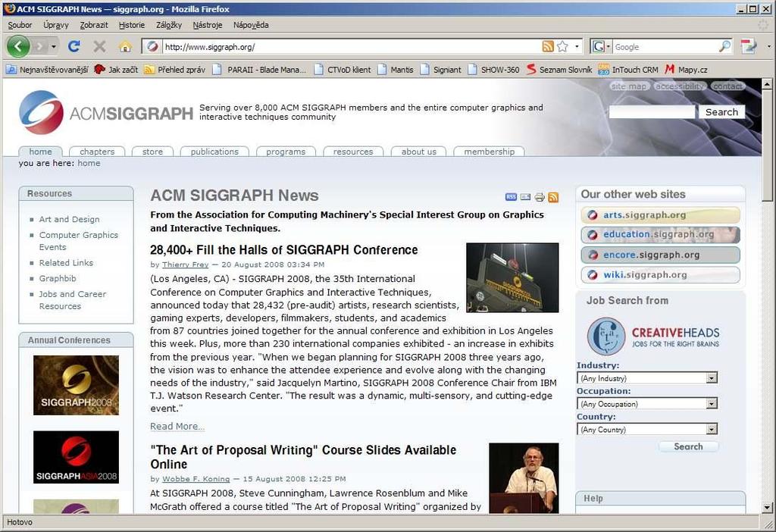Click the vertical scrollbar down arrow
776x532 pixels.
[767, 507]
